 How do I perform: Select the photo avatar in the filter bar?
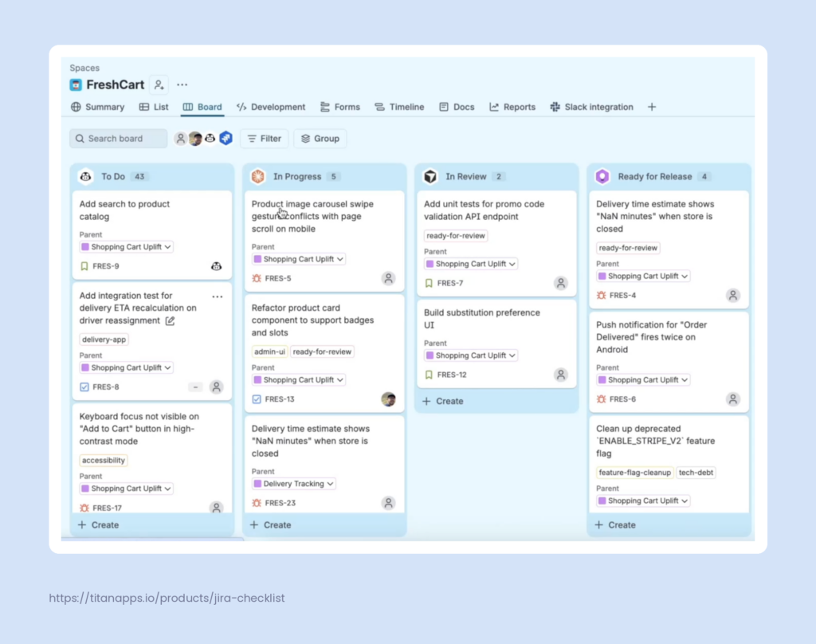(196, 139)
